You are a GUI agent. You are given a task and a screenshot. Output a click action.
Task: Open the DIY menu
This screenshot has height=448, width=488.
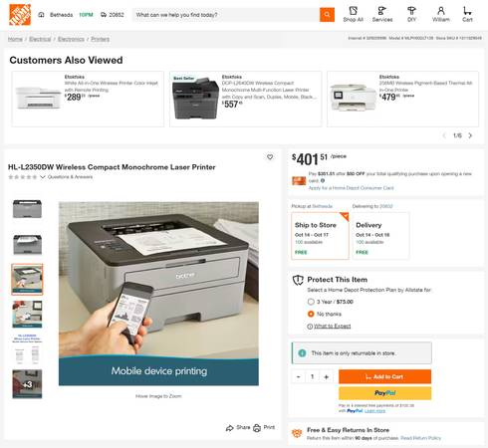[411, 15]
